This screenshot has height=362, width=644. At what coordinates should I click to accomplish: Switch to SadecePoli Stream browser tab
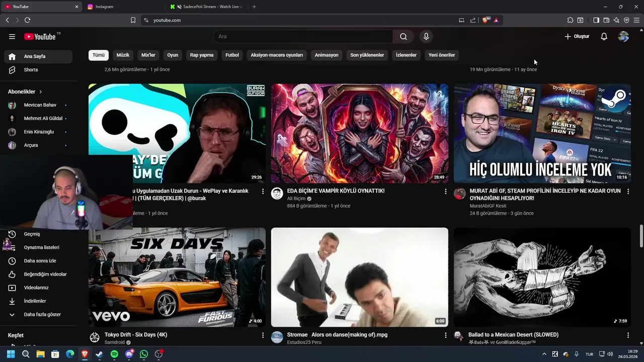pyautogui.click(x=206, y=7)
